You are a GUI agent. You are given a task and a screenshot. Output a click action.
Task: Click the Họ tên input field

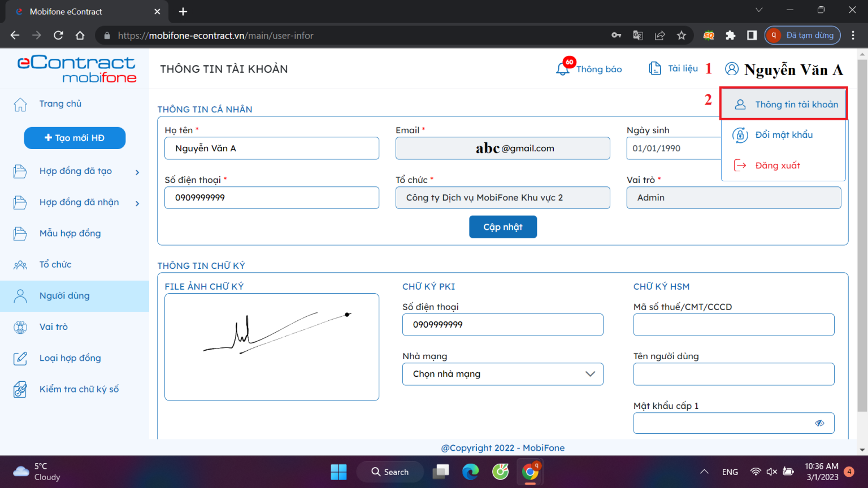coord(271,149)
